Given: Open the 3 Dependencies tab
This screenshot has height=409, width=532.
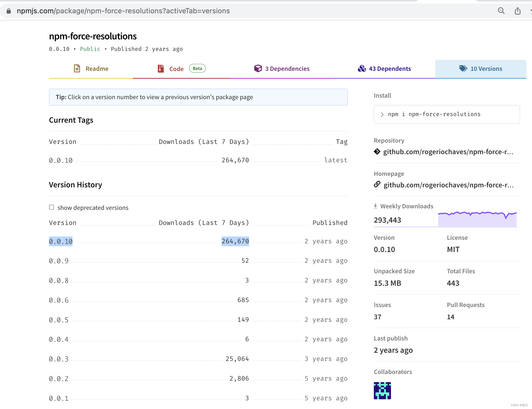Looking at the screenshot, I should point(282,69).
